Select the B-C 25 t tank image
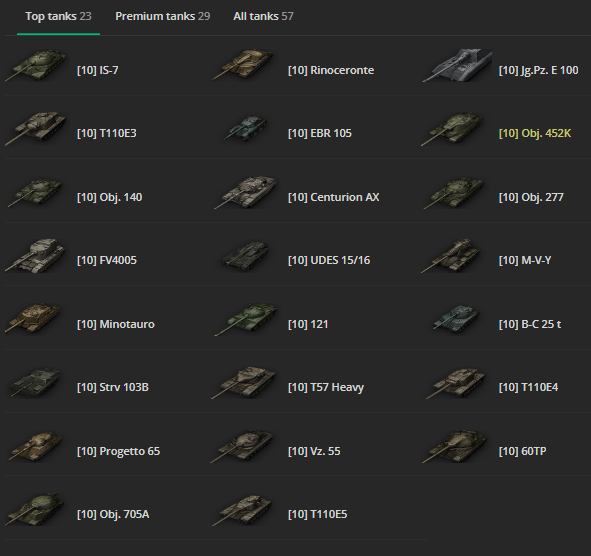This screenshot has height=556, width=591. point(456,319)
